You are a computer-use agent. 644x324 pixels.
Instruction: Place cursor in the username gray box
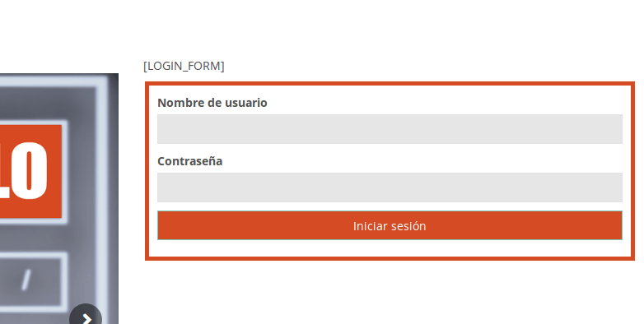(x=390, y=129)
